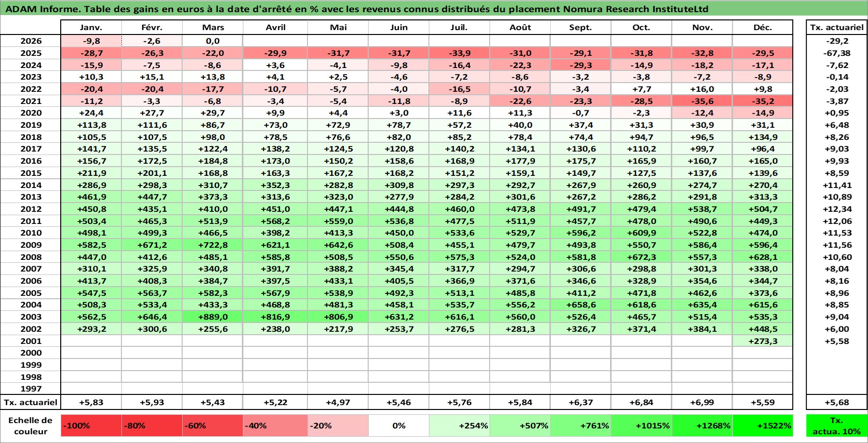The width and height of the screenshot is (868, 443).
Task: Select the 2003 year row label
Action: click(31, 317)
